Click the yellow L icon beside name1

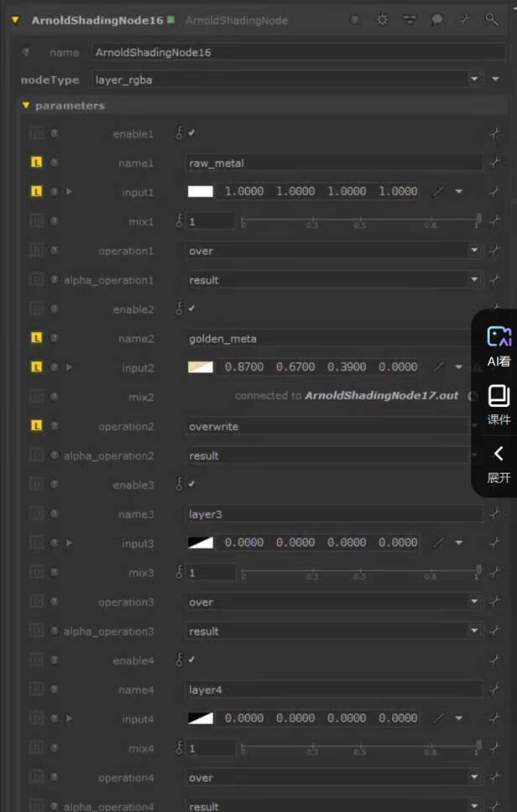coord(36,163)
